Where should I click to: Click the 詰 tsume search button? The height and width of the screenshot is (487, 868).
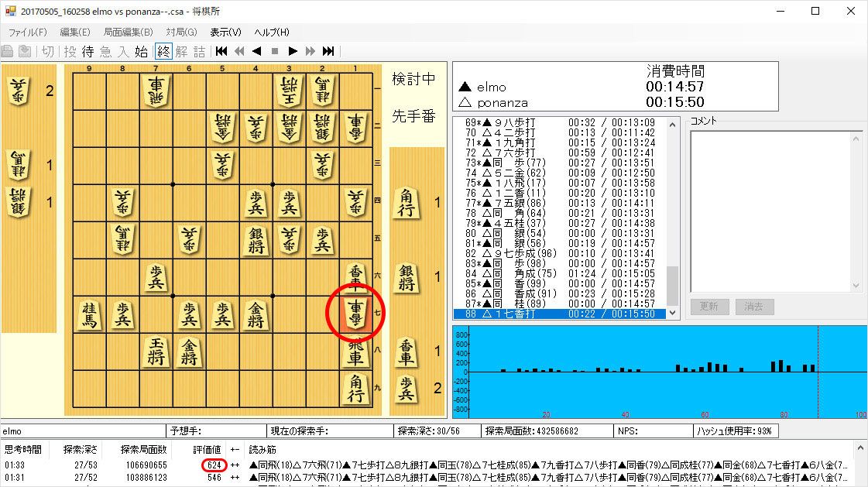coord(199,51)
